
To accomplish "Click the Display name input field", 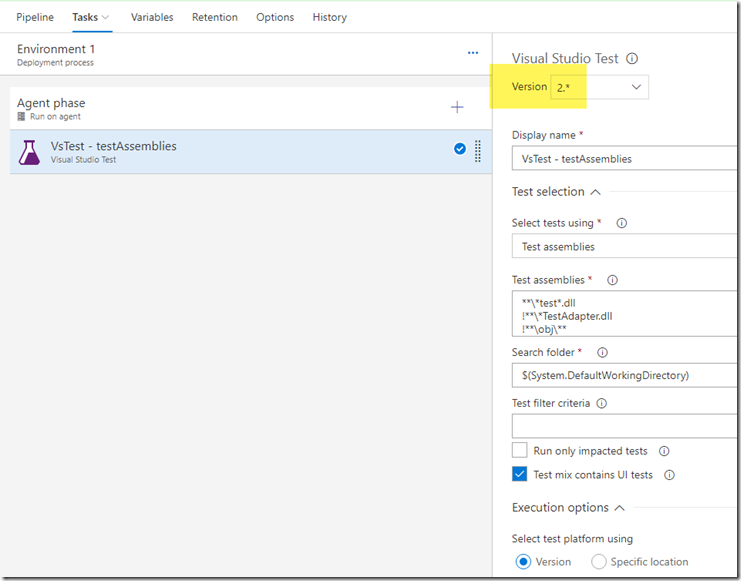I will pos(625,159).
